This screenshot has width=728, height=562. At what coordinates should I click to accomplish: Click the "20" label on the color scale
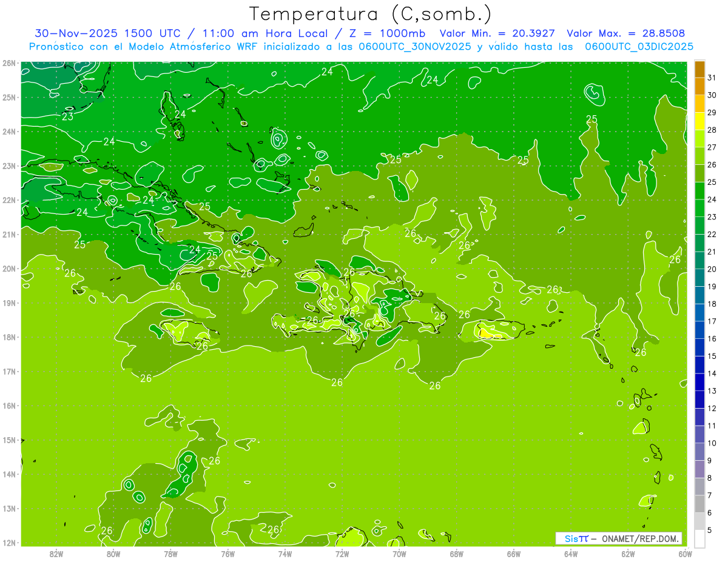click(x=712, y=269)
